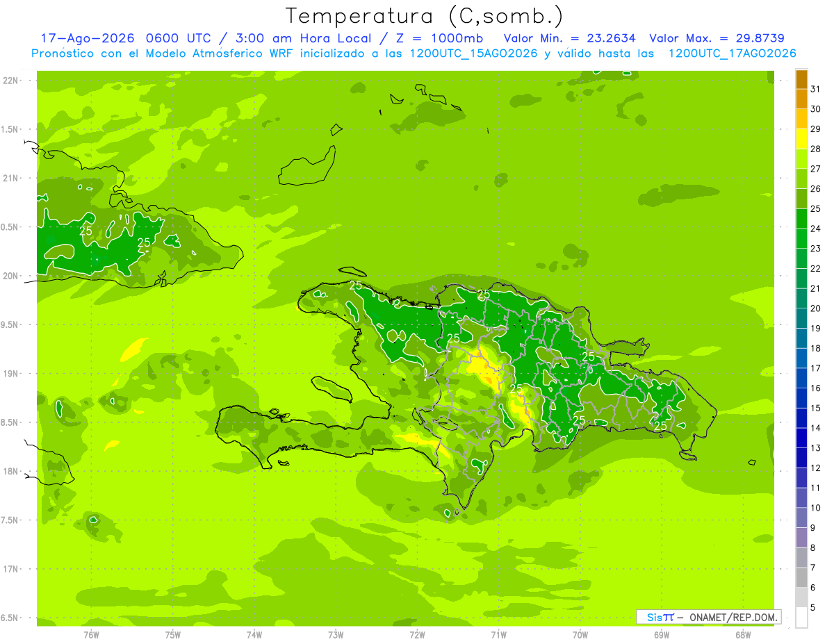Click the 70W longitude label
The image size is (834, 644).
pyautogui.click(x=580, y=634)
